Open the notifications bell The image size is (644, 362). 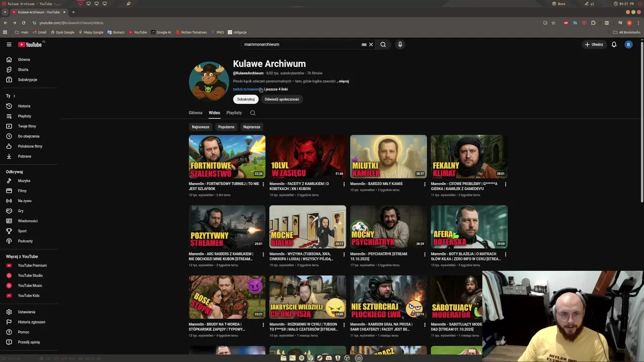(x=614, y=44)
